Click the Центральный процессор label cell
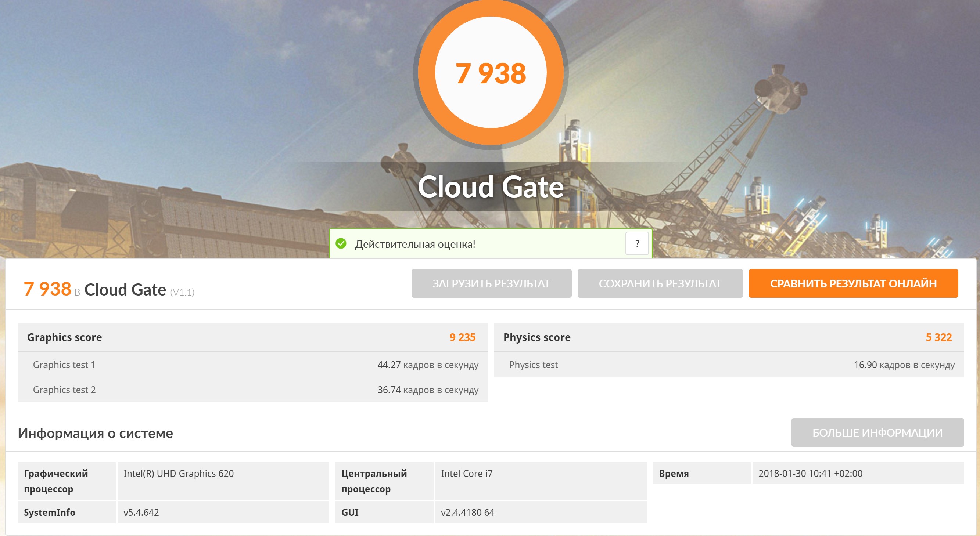Screen dimensions: 980x536 [x=384, y=481]
